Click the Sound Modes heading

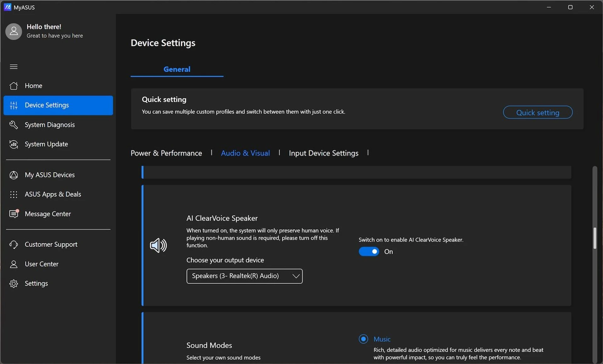click(x=209, y=345)
